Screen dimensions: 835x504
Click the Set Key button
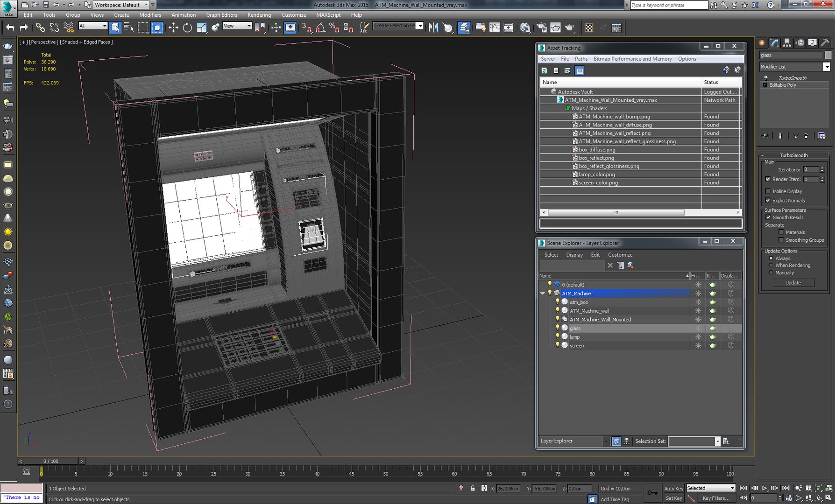[673, 498]
